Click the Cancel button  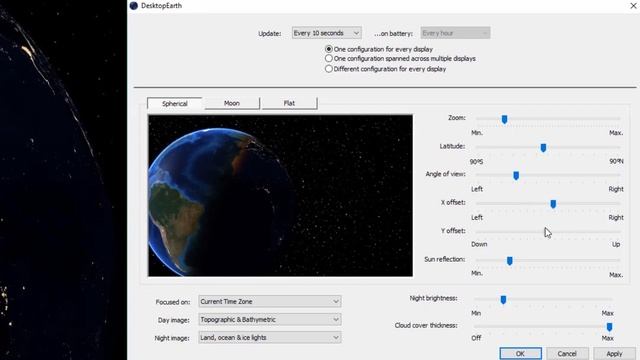coord(567,353)
